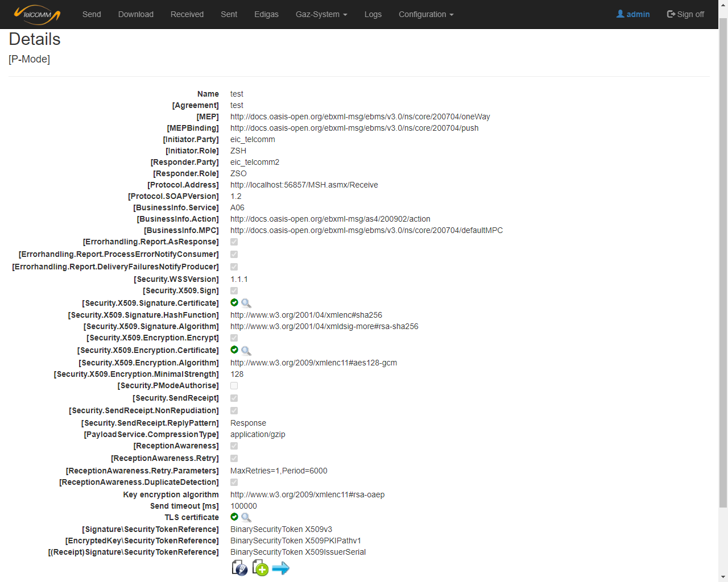Click the WSSVersion 1.1.1 value

239,279
